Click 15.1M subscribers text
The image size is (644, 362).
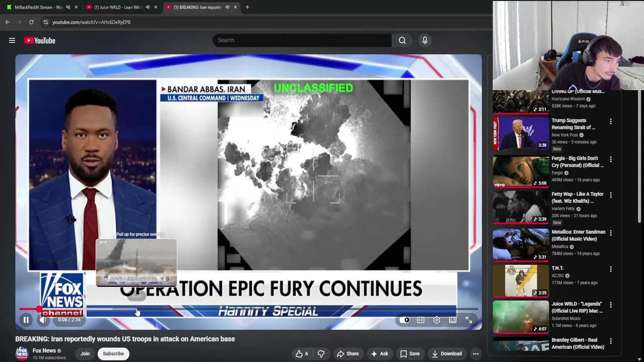pyautogui.click(x=49, y=358)
